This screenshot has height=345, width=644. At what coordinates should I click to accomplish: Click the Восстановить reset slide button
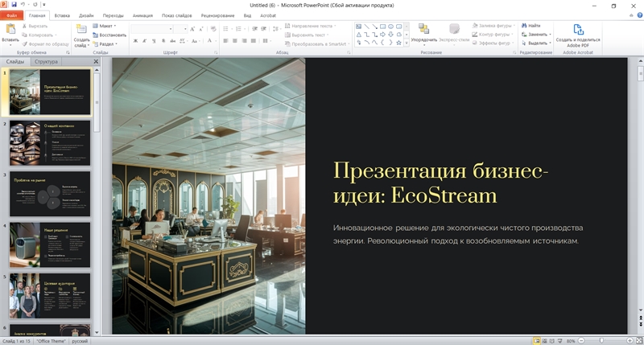(109, 35)
